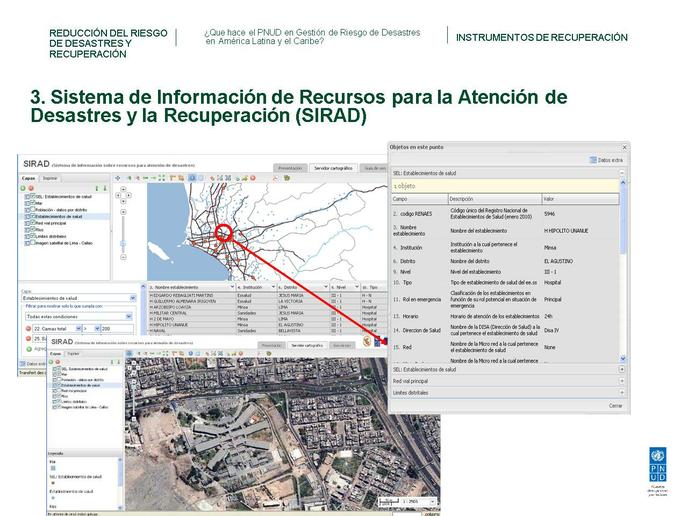Click the Datos extra icon in popup
This screenshot has height=516, width=688.
tap(593, 160)
